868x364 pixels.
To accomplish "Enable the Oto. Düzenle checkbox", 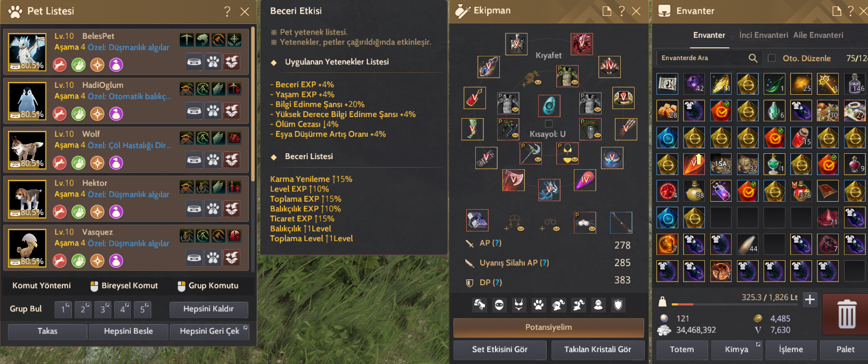I will pyautogui.click(x=772, y=58).
